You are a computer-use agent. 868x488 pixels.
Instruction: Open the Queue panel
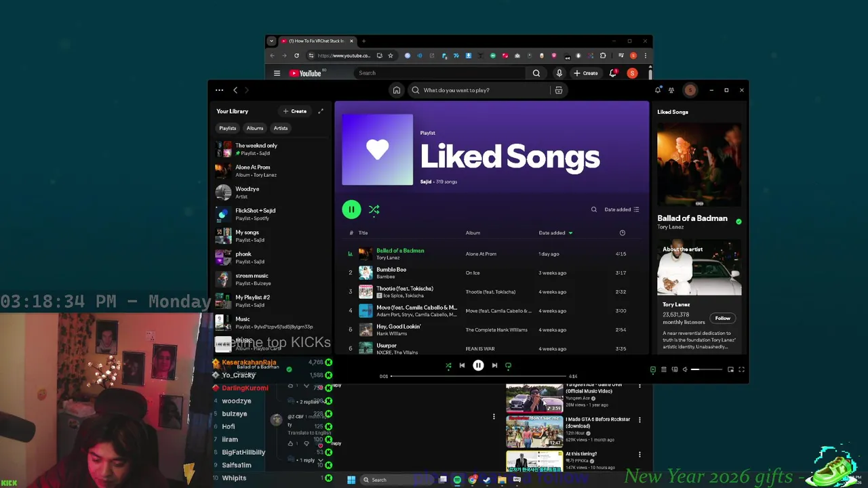[664, 369]
